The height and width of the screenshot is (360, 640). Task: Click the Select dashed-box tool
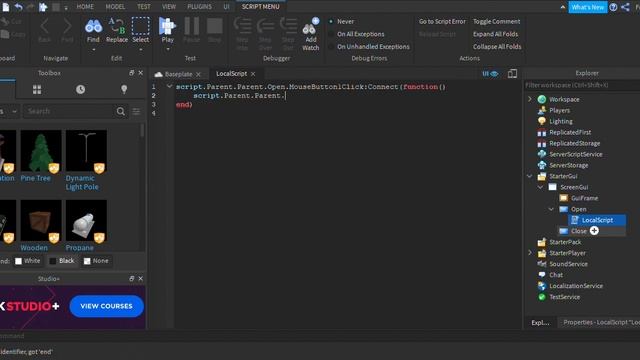[x=140, y=26]
